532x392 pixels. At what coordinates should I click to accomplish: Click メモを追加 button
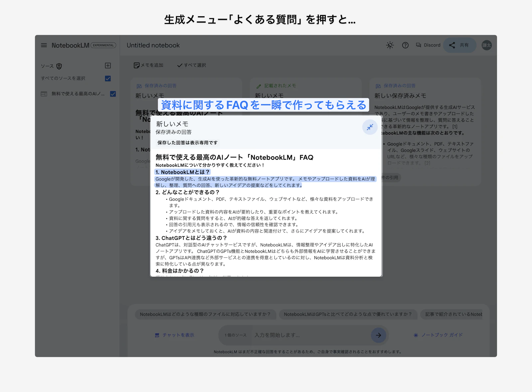[148, 65]
